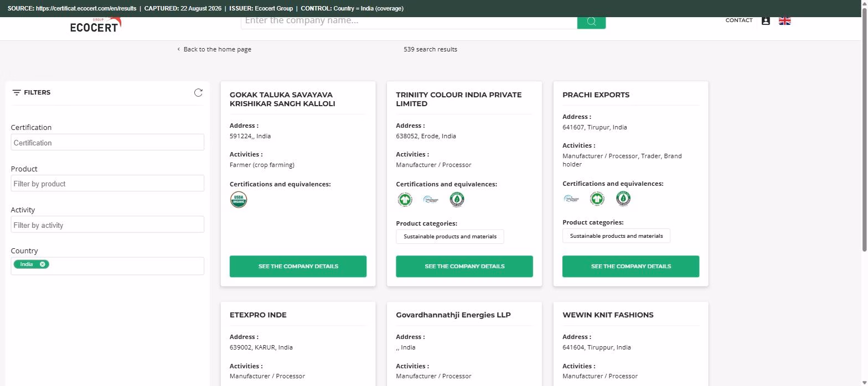This screenshot has width=868, height=386.
Task: Click Farmer (crop farming) activity text
Action: pos(262,165)
